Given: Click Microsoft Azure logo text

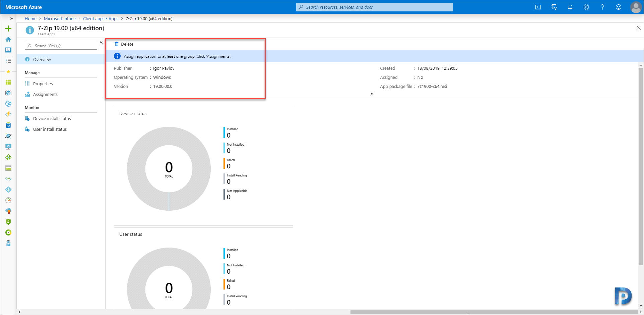Looking at the screenshot, I should point(23,7).
